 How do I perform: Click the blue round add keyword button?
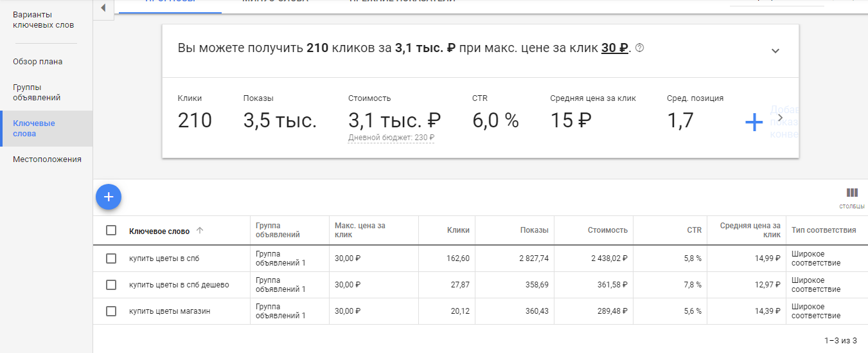point(109,197)
